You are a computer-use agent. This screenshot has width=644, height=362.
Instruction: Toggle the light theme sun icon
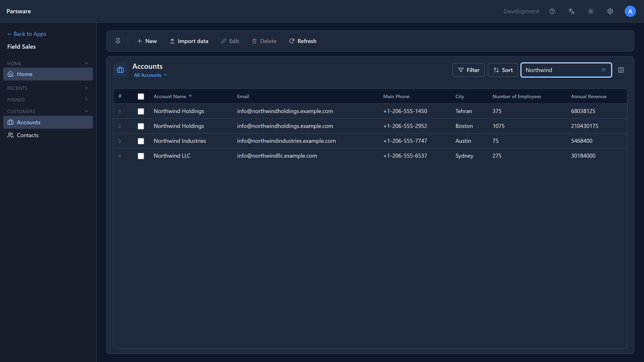[x=591, y=11]
